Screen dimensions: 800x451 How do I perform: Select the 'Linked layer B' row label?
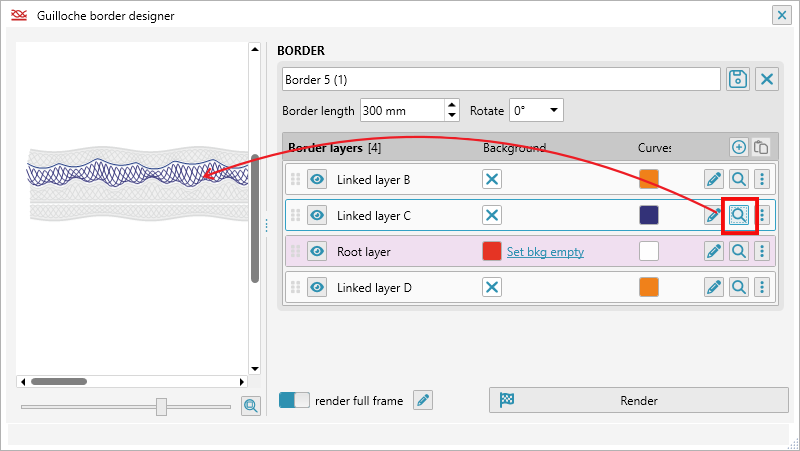coord(373,180)
